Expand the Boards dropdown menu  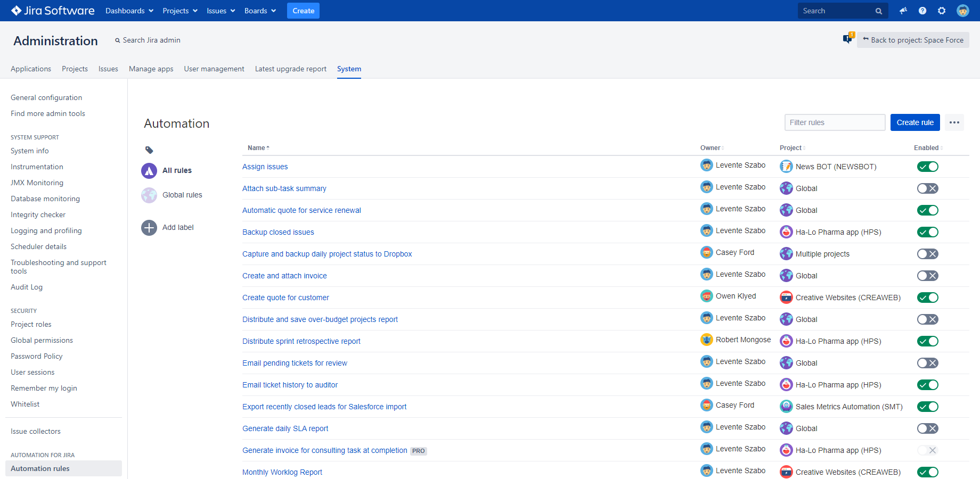pyautogui.click(x=260, y=11)
